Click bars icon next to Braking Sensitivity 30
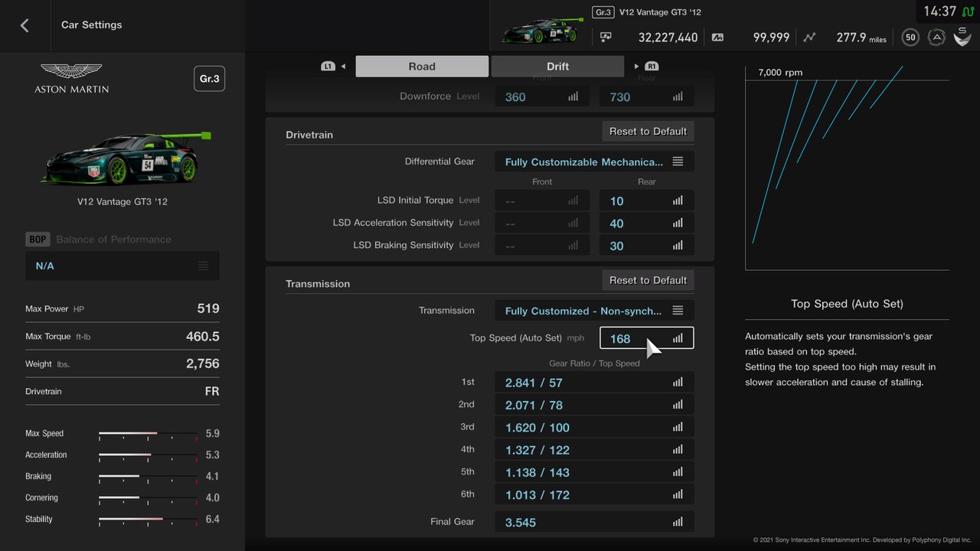This screenshot has width=980, height=551. (x=678, y=246)
